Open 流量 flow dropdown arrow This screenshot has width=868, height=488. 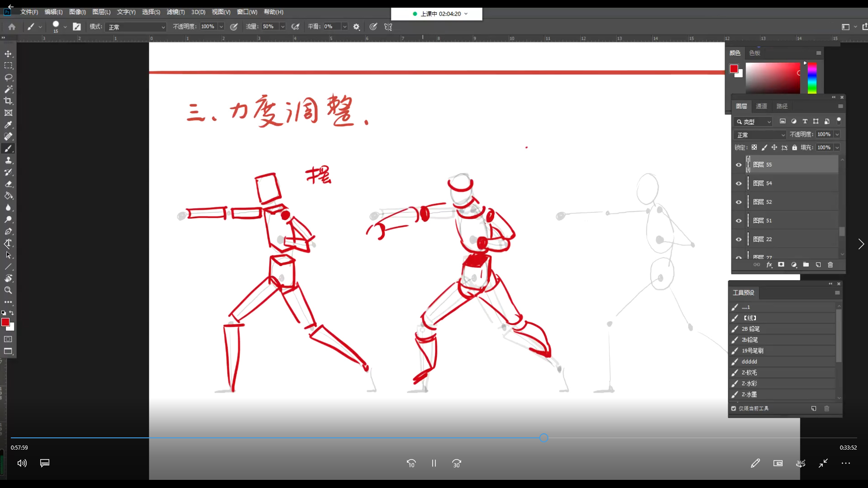283,27
